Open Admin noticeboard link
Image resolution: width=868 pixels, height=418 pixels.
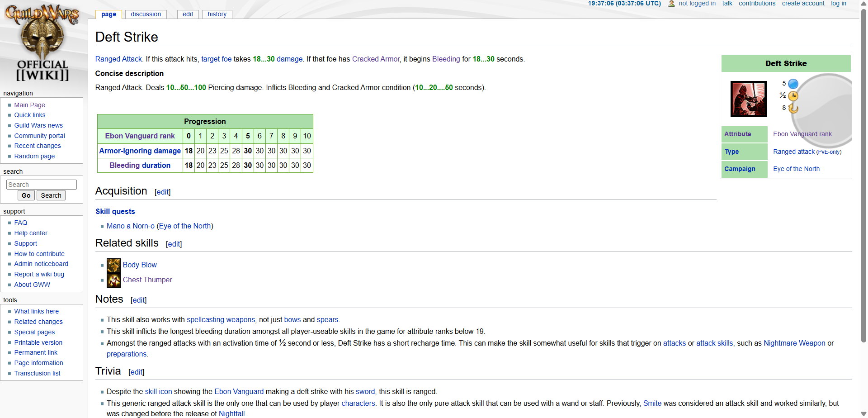pos(41,264)
